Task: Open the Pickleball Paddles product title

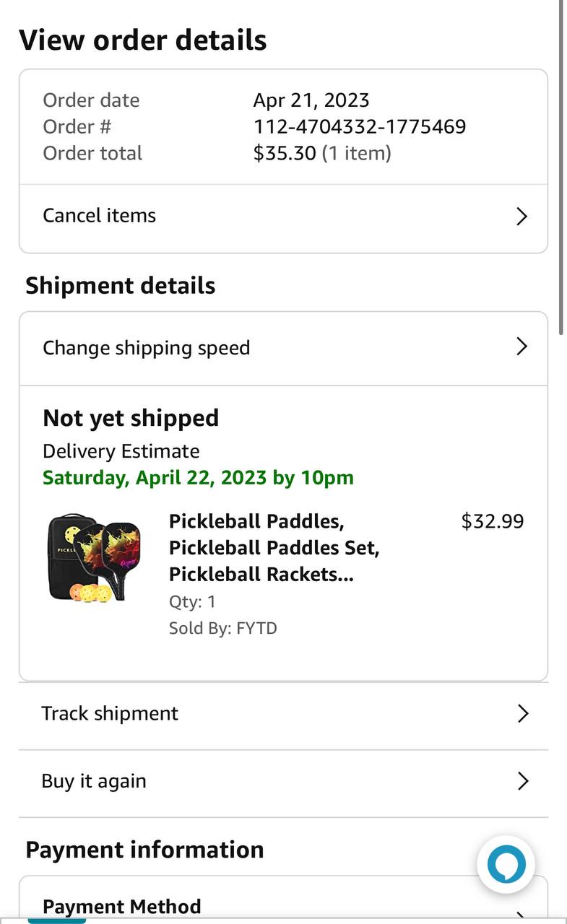Action: coord(274,548)
